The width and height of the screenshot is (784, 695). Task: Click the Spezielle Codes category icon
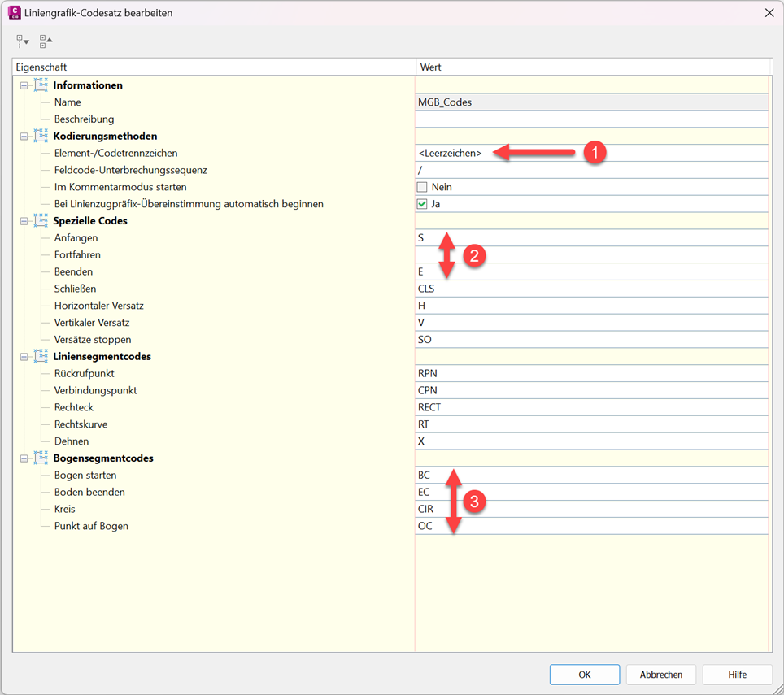tap(41, 220)
